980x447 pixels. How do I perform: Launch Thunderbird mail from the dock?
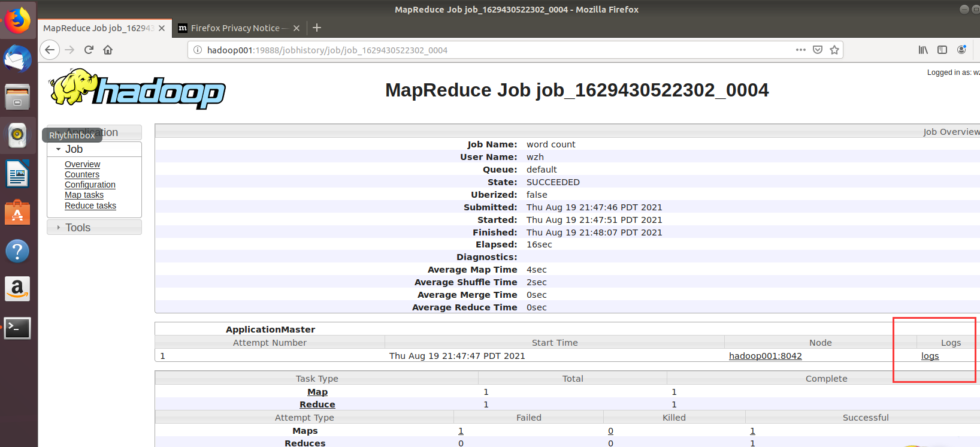click(x=17, y=60)
